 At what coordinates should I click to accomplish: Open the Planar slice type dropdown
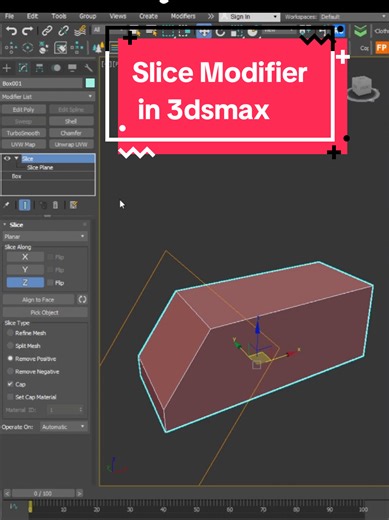45,236
